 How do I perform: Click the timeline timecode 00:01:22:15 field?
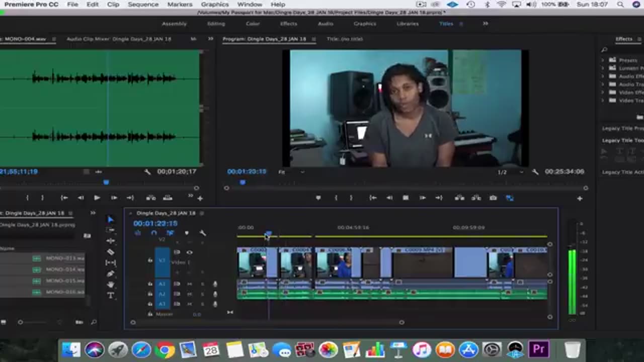pyautogui.click(x=155, y=223)
